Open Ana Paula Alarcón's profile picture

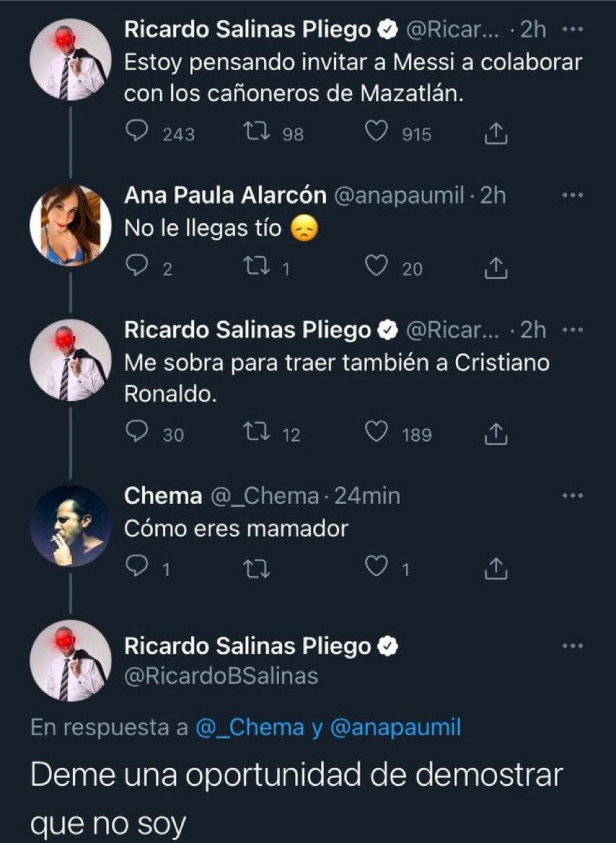pyautogui.click(x=71, y=225)
